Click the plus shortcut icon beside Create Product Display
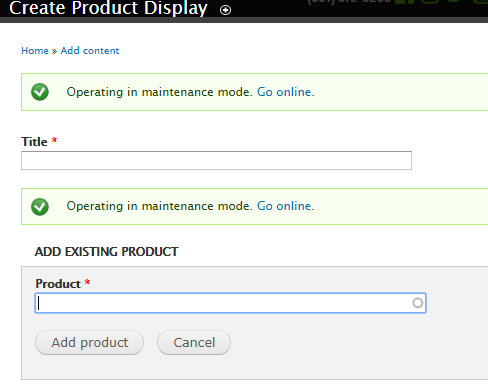 (x=225, y=10)
